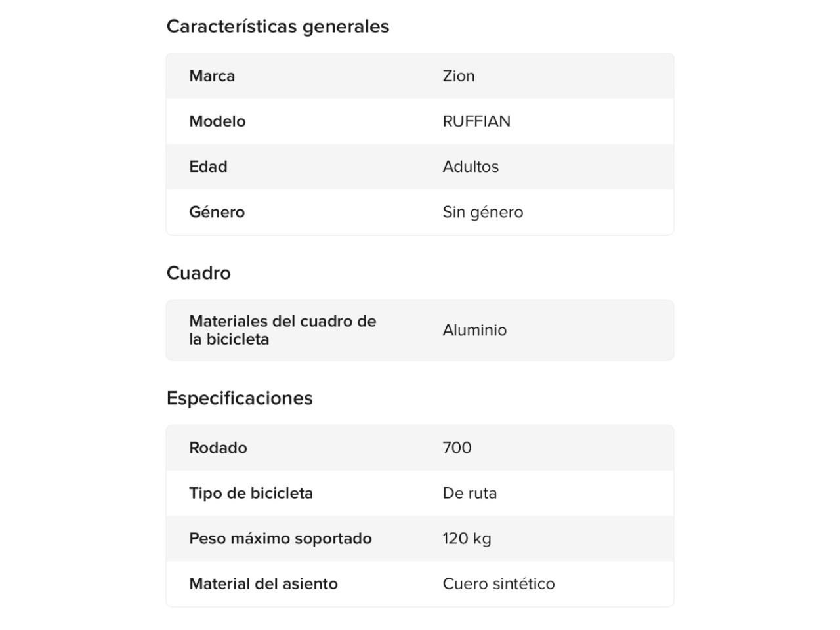Select the wheel size value '700'
Image resolution: width=840 pixels, height=630 pixels.
click(x=457, y=448)
